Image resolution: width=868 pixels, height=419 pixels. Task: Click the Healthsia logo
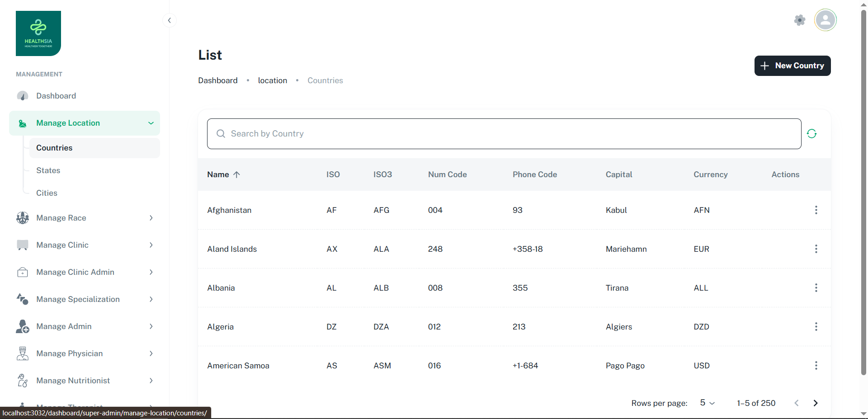click(38, 33)
